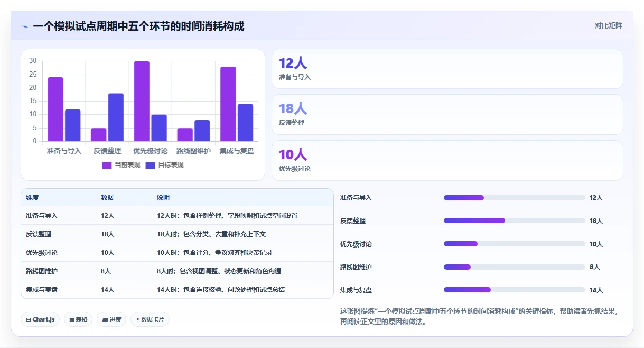Image resolution: width=644 pixels, height=348 pixels.
Task: Click the 集成与复盘 cell in the table
Action: pyautogui.click(x=42, y=289)
